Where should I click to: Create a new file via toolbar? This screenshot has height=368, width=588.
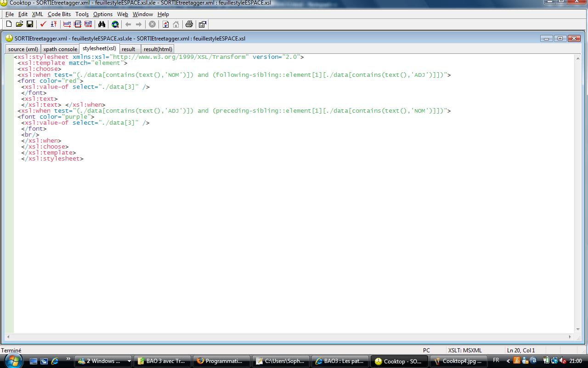point(9,24)
